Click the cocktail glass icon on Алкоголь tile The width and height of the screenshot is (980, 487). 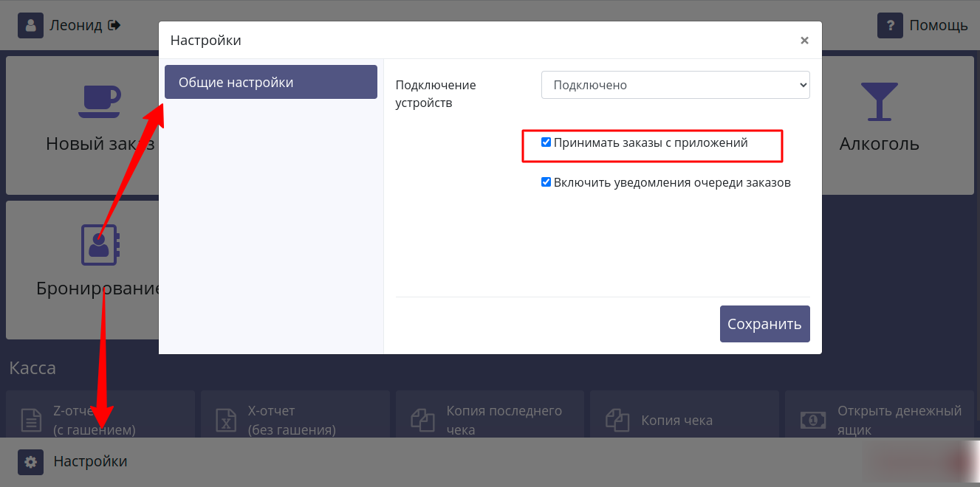[879, 101]
